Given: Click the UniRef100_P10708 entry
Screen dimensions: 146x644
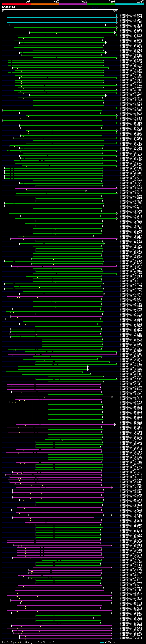Looking at the screenshot, I should (x=131, y=156).
